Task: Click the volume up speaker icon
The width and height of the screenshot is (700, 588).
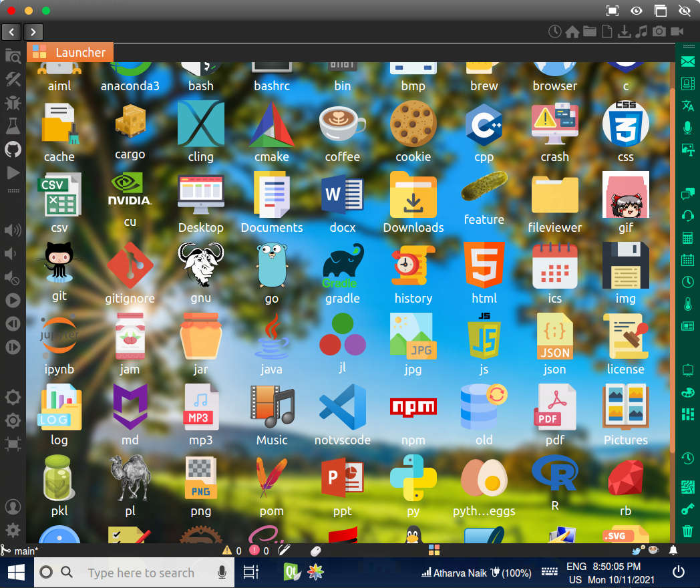Action: coord(13,231)
